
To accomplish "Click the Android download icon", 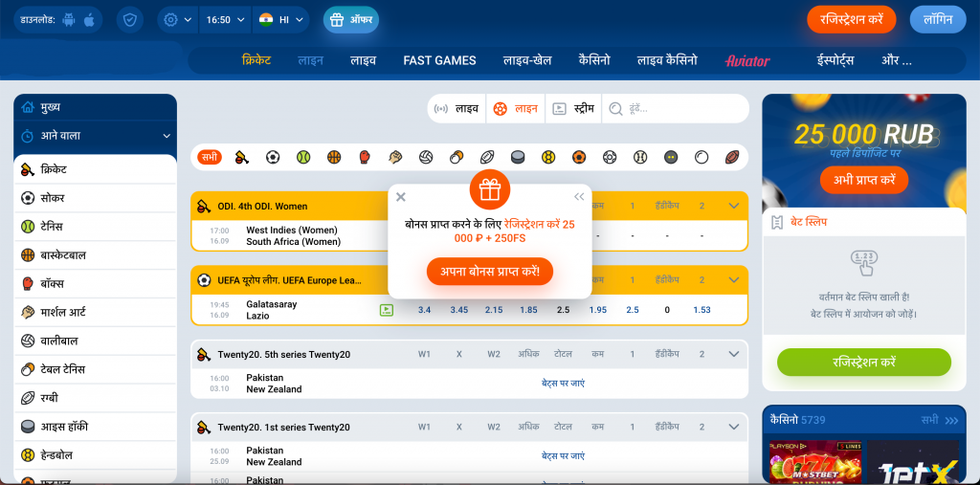I will click(x=68, y=19).
